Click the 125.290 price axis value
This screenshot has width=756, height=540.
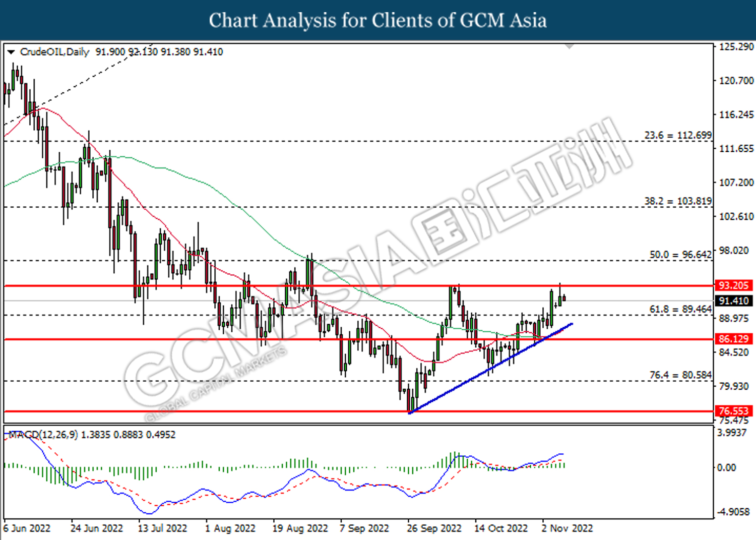click(736, 47)
